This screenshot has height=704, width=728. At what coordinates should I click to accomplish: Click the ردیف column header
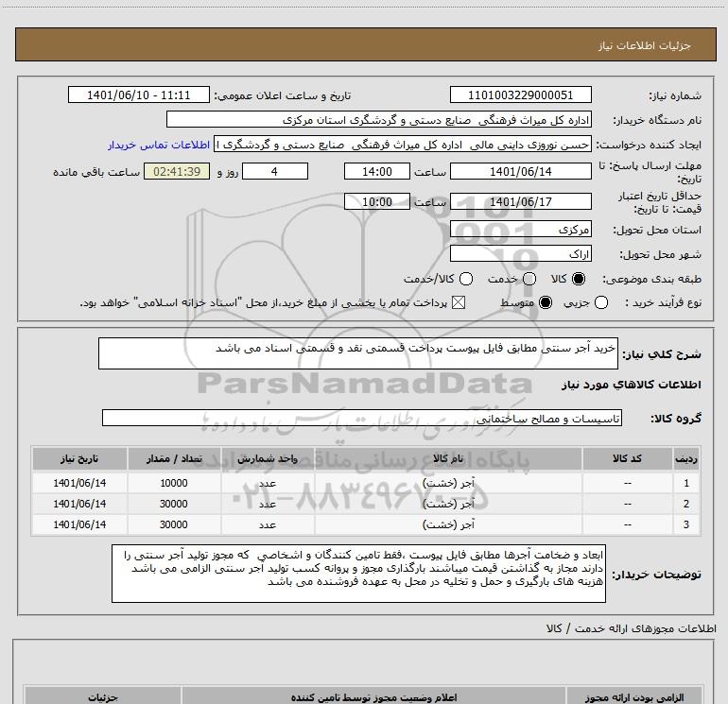pyautogui.click(x=686, y=459)
